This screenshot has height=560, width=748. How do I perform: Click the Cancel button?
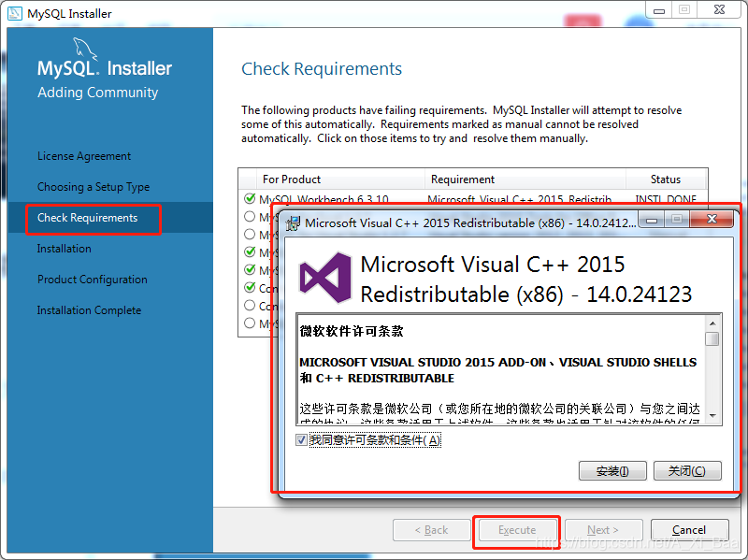[689, 530]
